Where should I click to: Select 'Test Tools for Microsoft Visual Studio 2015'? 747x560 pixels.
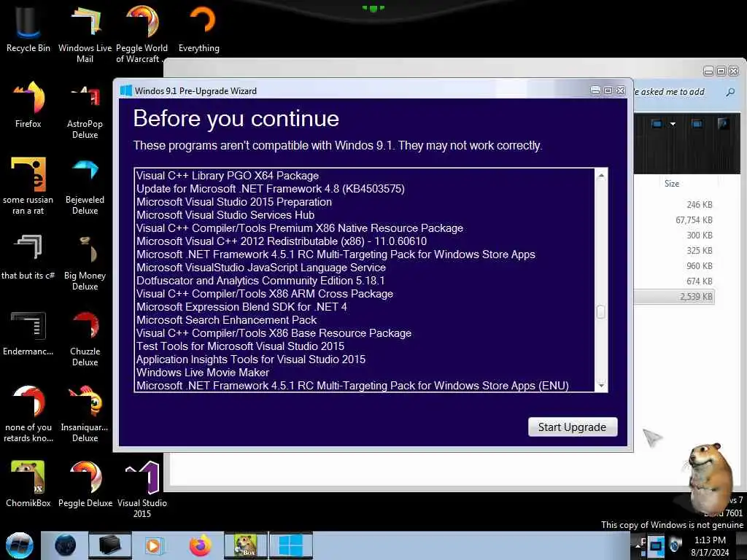(240, 346)
